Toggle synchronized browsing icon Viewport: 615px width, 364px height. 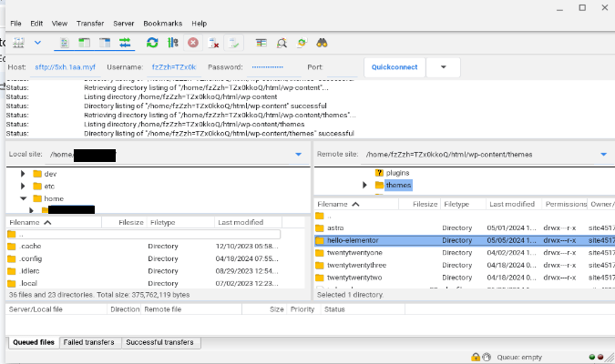(302, 43)
